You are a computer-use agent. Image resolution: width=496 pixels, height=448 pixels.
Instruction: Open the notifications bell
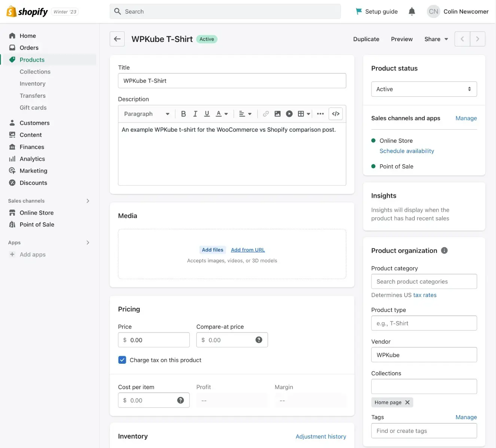(412, 12)
